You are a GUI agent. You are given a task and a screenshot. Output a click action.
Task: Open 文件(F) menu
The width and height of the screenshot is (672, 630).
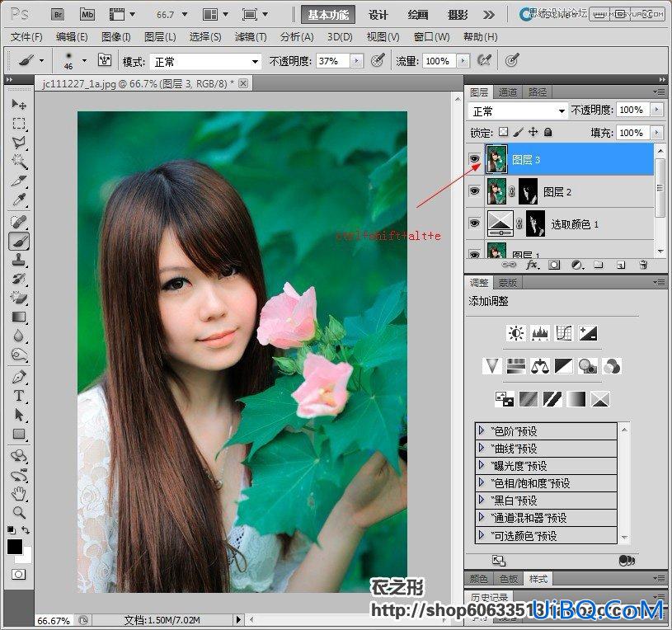click(x=26, y=37)
